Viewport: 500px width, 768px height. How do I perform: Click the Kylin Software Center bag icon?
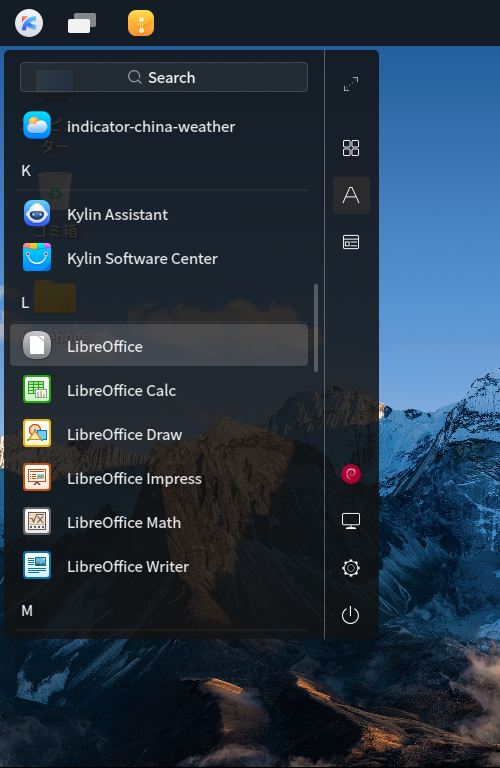37,257
